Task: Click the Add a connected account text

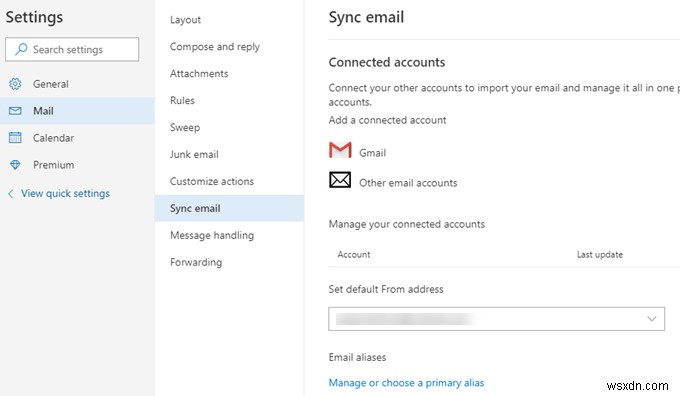Action: pos(387,120)
